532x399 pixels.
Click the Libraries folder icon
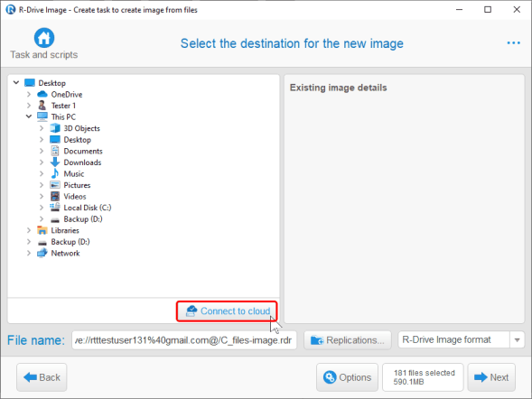(x=42, y=230)
